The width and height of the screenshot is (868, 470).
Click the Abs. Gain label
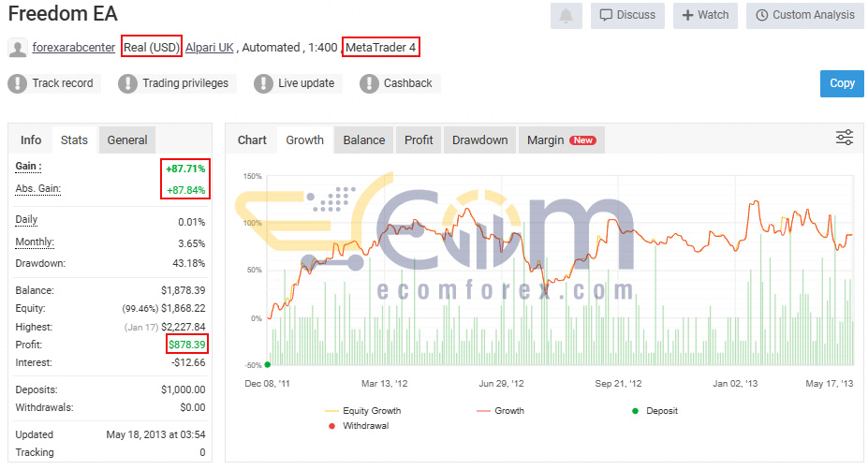[x=38, y=189]
